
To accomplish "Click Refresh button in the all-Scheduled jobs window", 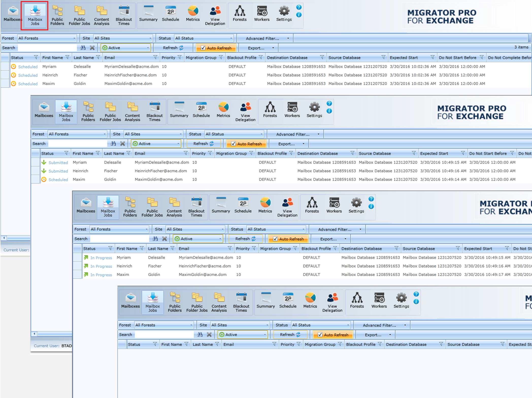I will pyautogui.click(x=173, y=48).
